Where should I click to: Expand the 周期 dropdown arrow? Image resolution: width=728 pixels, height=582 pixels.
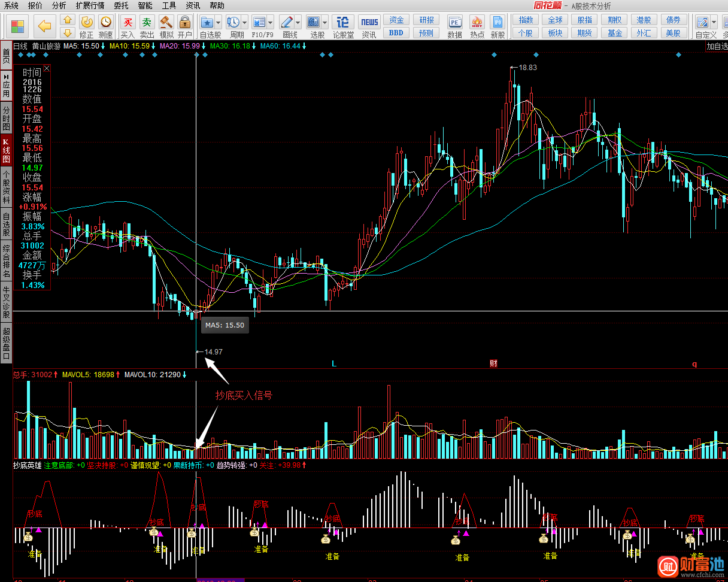tap(245, 22)
